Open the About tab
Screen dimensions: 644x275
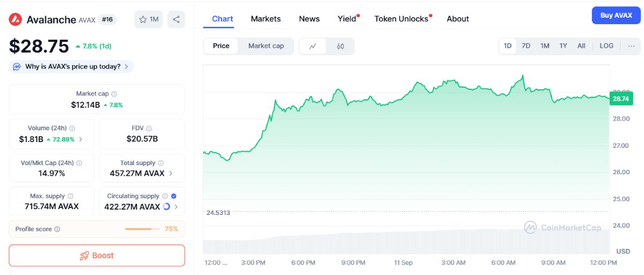tap(458, 19)
